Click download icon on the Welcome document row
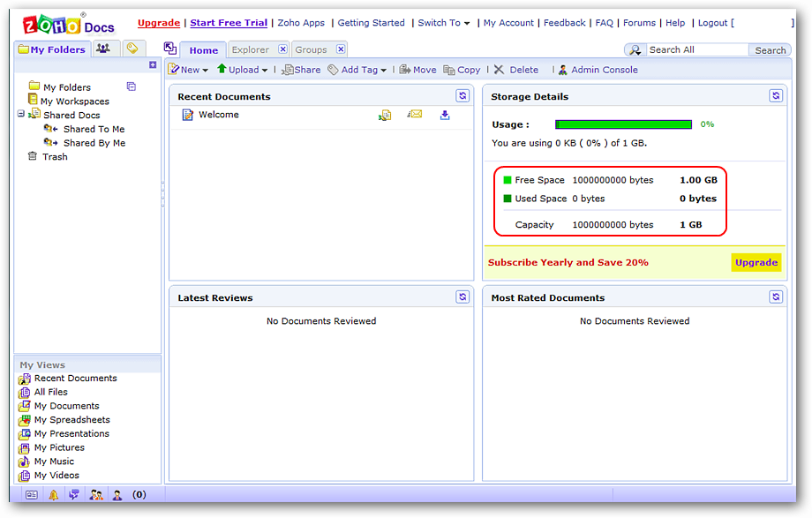The height and width of the screenshot is (518, 812). (x=445, y=115)
